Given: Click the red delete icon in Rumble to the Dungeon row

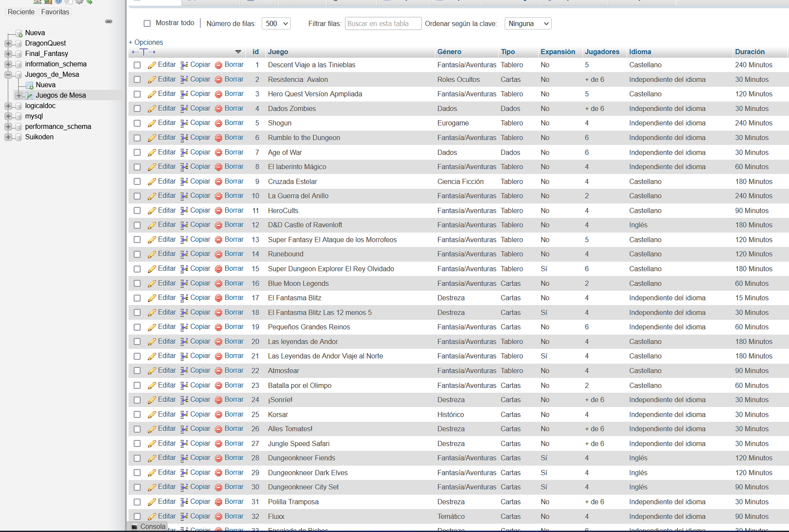Looking at the screenshot, I should coord(219,138).
